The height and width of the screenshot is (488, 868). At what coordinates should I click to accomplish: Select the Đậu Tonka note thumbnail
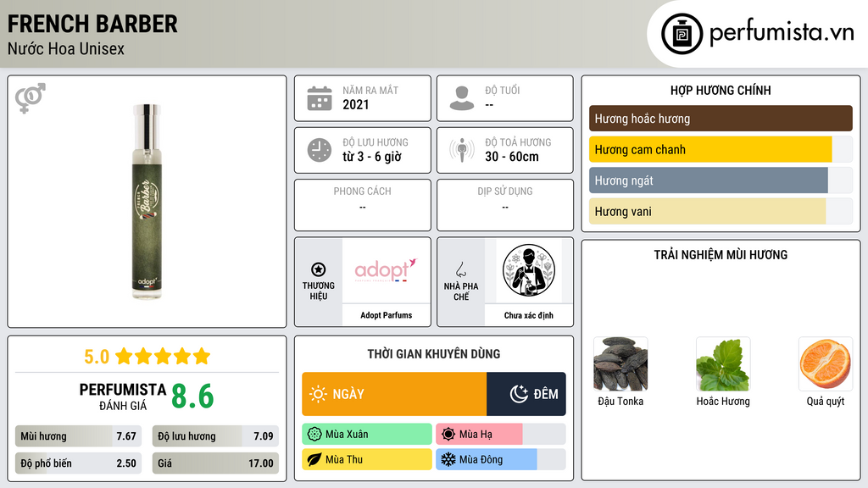620,364
